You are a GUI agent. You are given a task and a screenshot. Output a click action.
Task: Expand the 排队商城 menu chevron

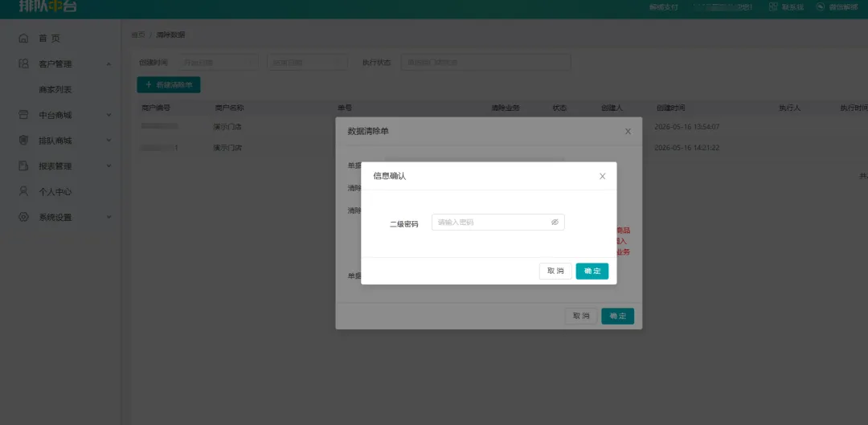108,141
